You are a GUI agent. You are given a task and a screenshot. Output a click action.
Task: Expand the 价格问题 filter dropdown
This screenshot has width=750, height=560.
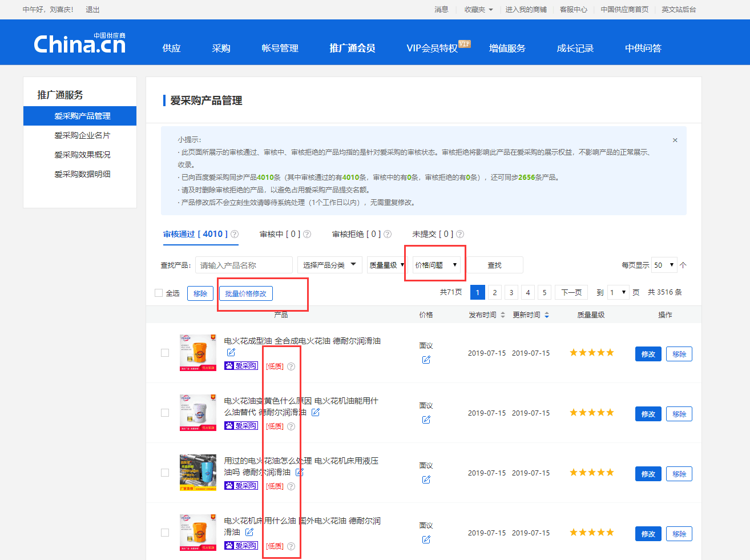click(436, 265)
